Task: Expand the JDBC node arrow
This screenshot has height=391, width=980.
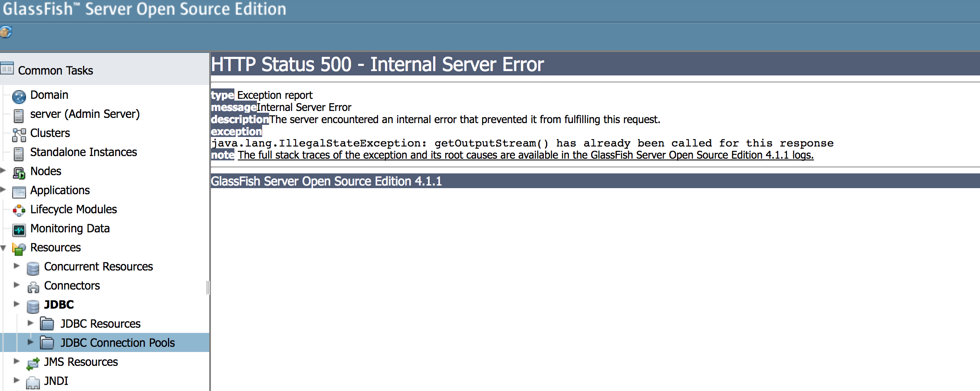Action: (17, 304)
